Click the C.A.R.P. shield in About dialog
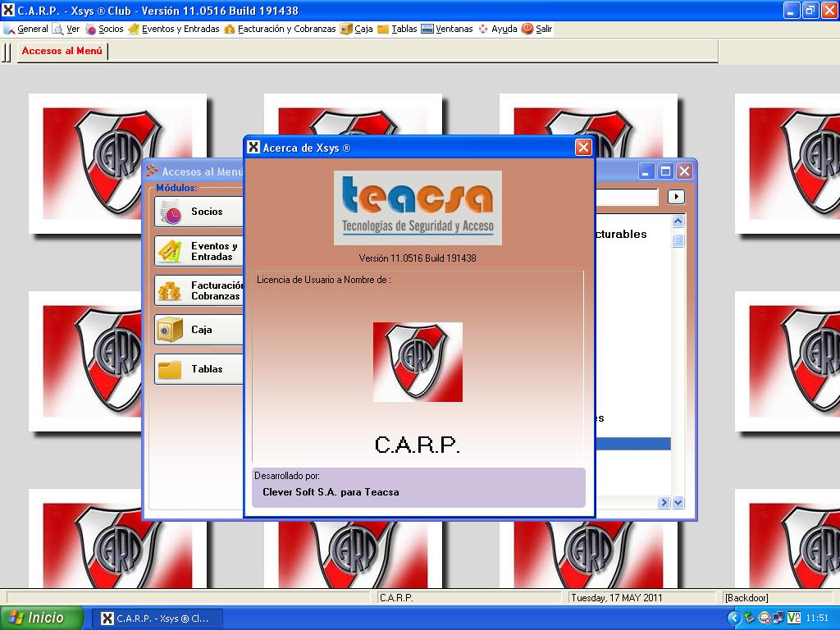 [x=418, y=362]
